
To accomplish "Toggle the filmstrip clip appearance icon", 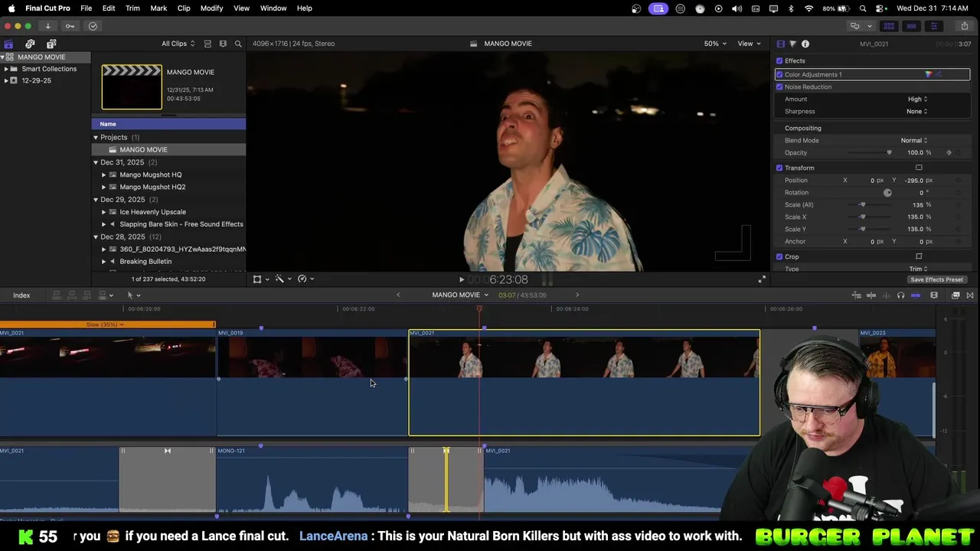I will tap(223, 44).
